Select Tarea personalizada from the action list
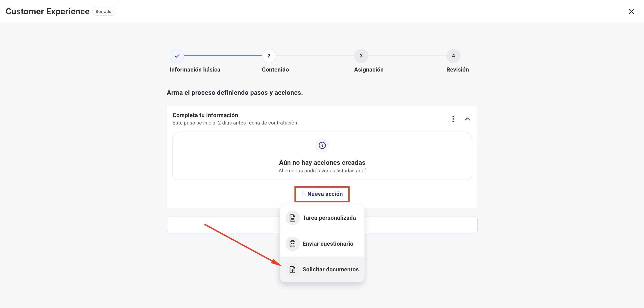Viewport: 644px width, 308px height. click(x=329, y=217)
